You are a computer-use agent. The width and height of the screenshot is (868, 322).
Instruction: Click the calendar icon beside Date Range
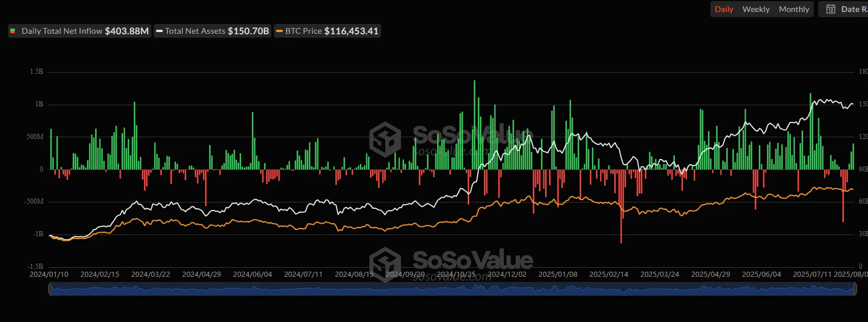pyautogui.click(x=831, y=9)
